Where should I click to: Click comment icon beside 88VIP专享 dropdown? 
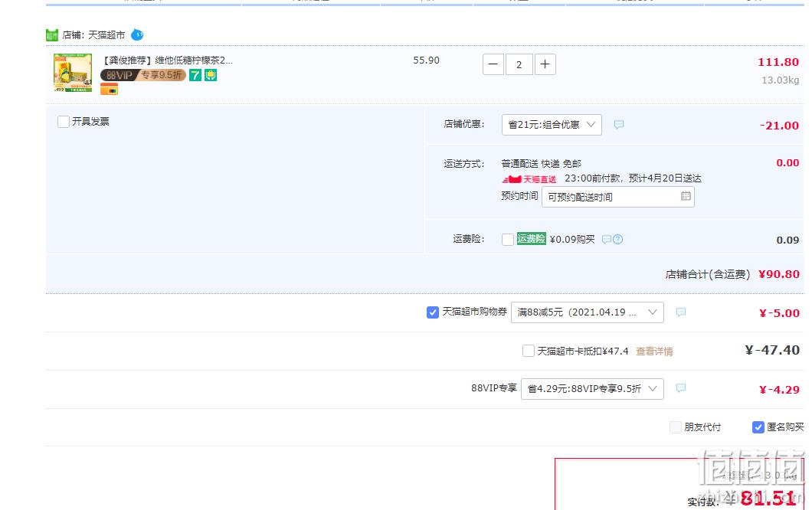[x=681, y=388]
